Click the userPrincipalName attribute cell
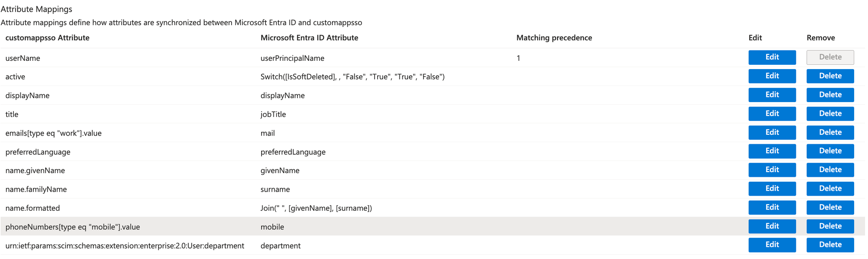Screen dimensions: 868x259 [292, 58]
